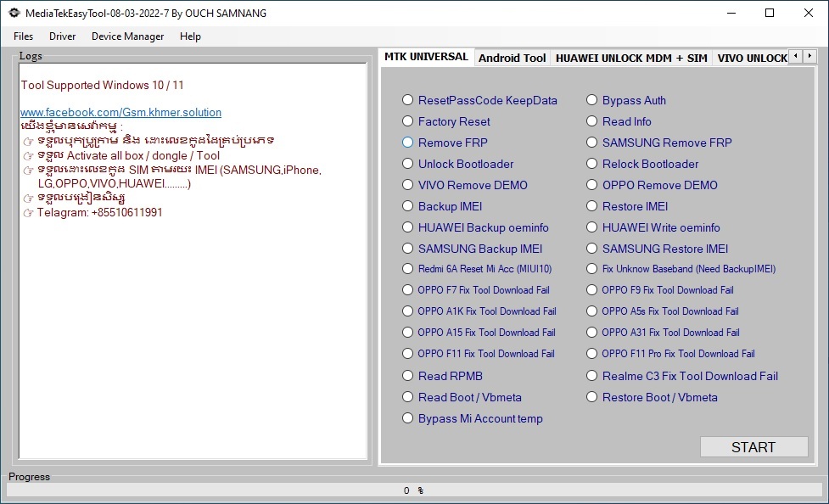The height and width of the screenshot is (504, 829).
Task: Click 'Tool Supported Windows 10 / 11' text
Action: 102,85
